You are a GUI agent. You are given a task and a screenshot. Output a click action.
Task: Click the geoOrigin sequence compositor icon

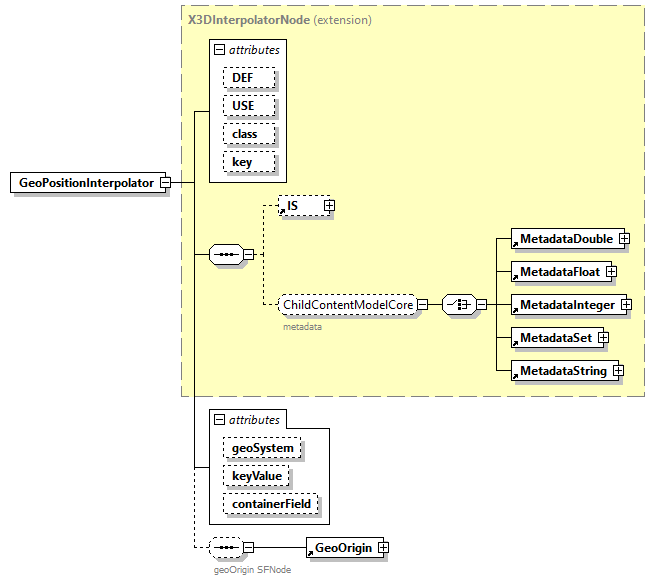click(x=226, y=547)
